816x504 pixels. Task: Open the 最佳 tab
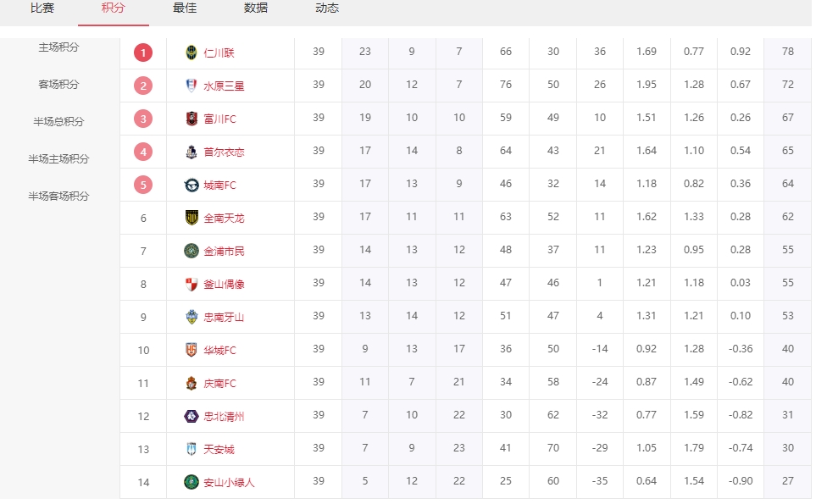[x=185, y=8]
